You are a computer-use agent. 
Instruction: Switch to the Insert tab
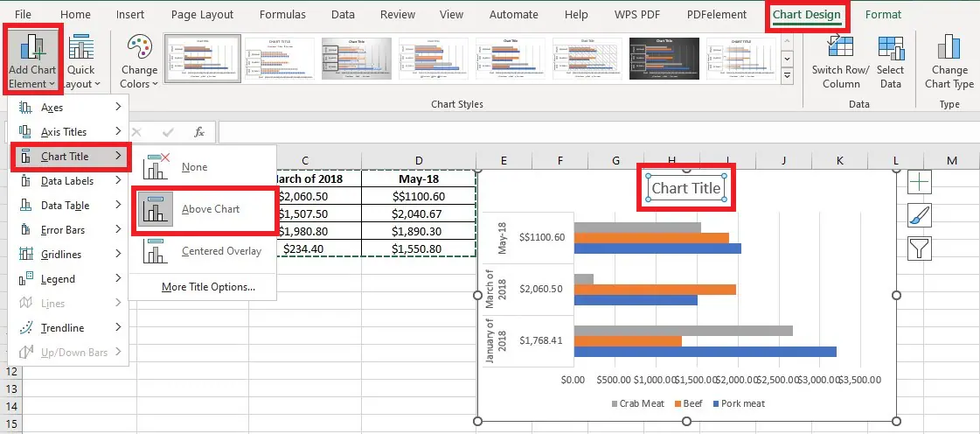tap(130, 14)
